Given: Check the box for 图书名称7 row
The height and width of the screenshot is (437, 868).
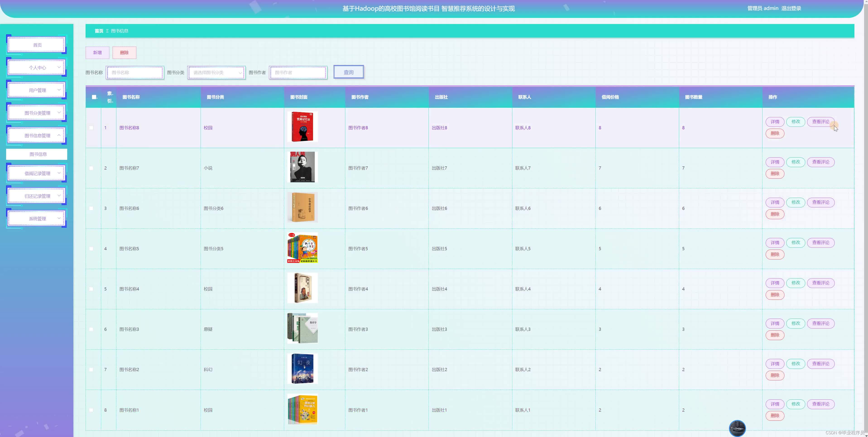Looking at the screenshot, I should click(91, 168).
